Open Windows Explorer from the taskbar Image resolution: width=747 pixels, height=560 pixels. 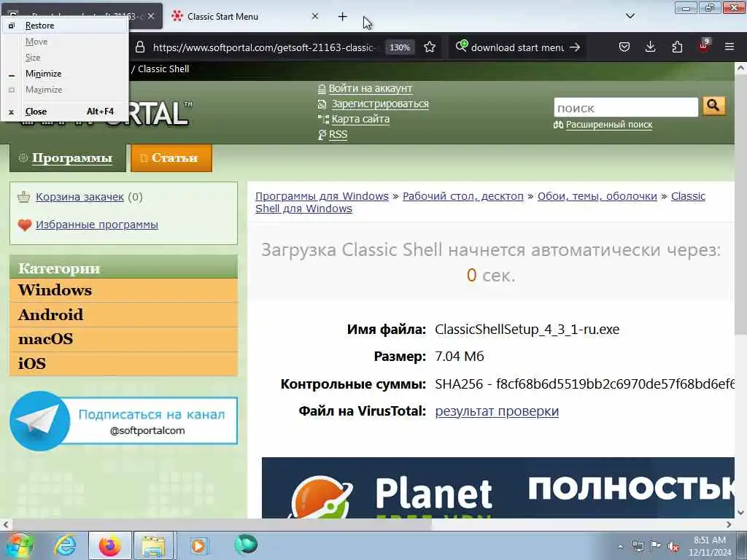pos(153,545)
